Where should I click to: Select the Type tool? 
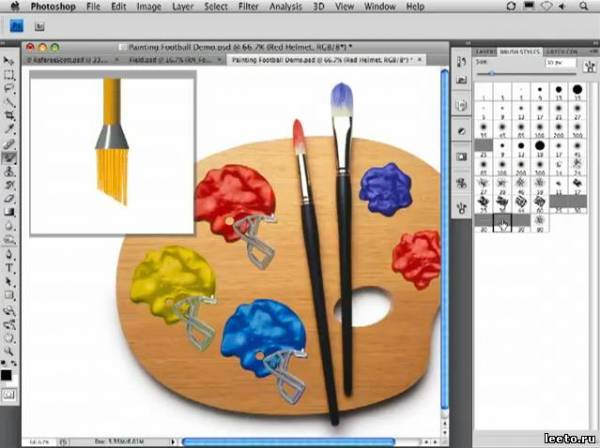pyautogui.click(x=8, y=268)
